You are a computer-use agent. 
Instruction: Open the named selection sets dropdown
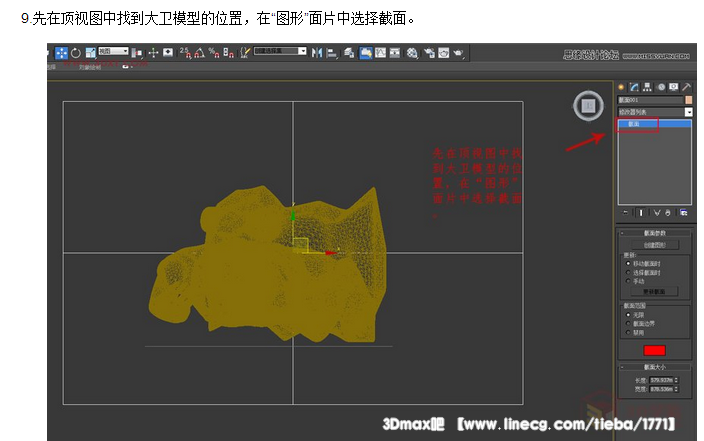click(x=280, y=52)
